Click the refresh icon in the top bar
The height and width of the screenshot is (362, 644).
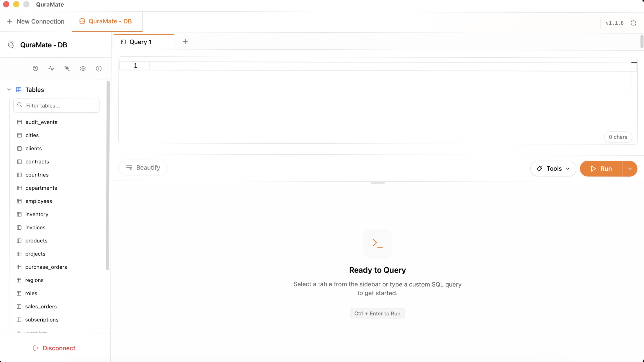[633, 23]
